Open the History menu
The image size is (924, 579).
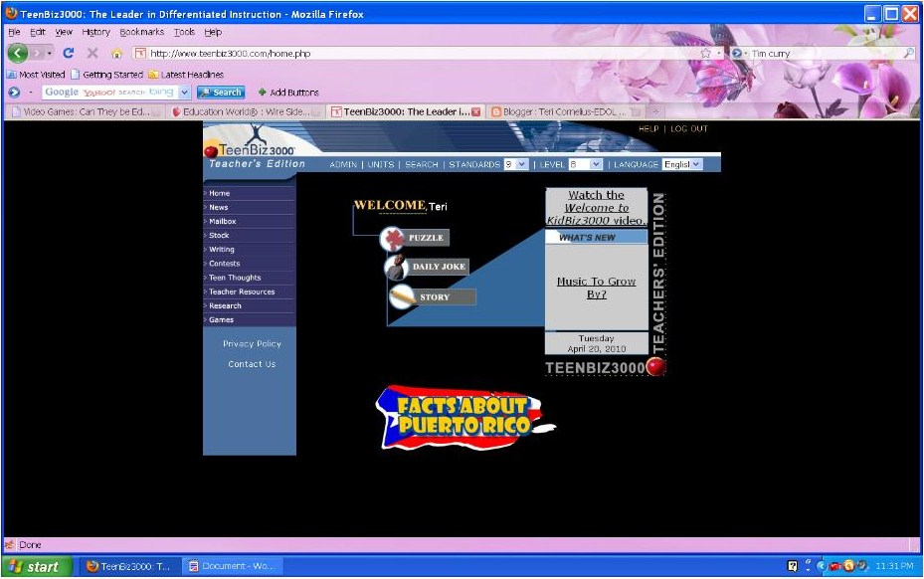(95, 32)
